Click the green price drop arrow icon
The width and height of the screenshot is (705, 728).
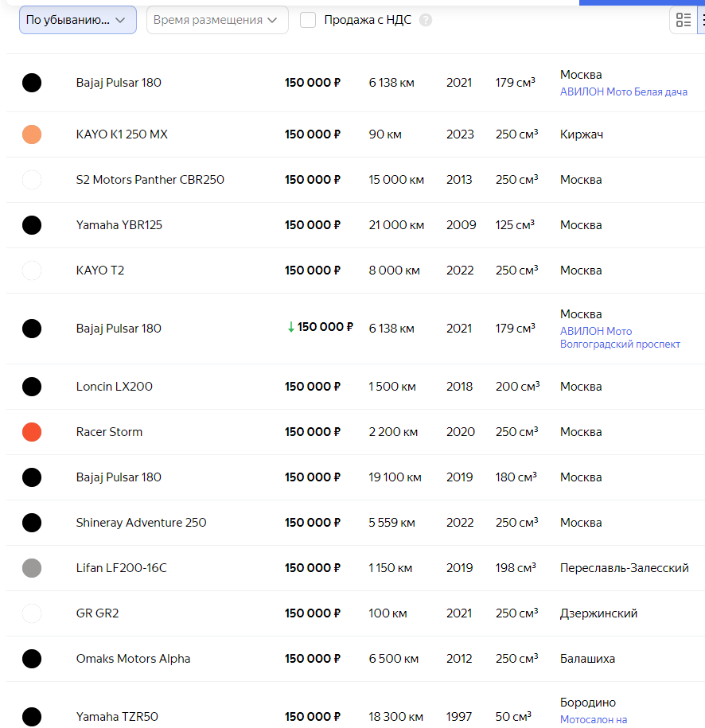pos(291,327)
